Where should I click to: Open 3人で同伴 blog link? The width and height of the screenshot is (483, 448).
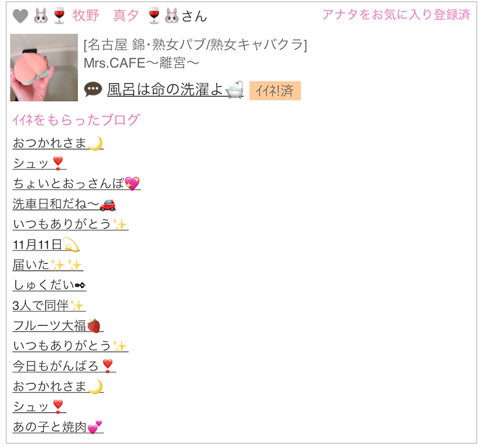pos(49,305)
